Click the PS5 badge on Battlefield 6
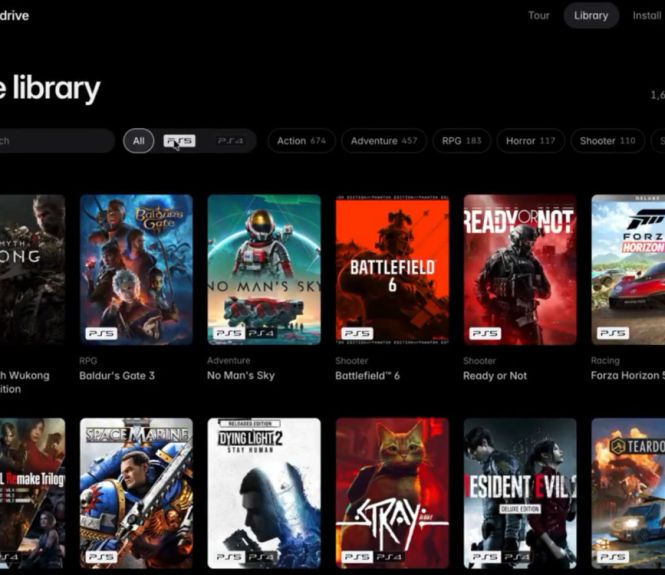 tap(358, 333)
